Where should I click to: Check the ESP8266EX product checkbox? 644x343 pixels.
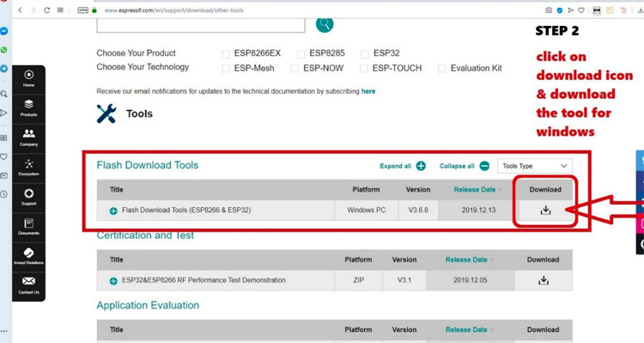[226, 54]
